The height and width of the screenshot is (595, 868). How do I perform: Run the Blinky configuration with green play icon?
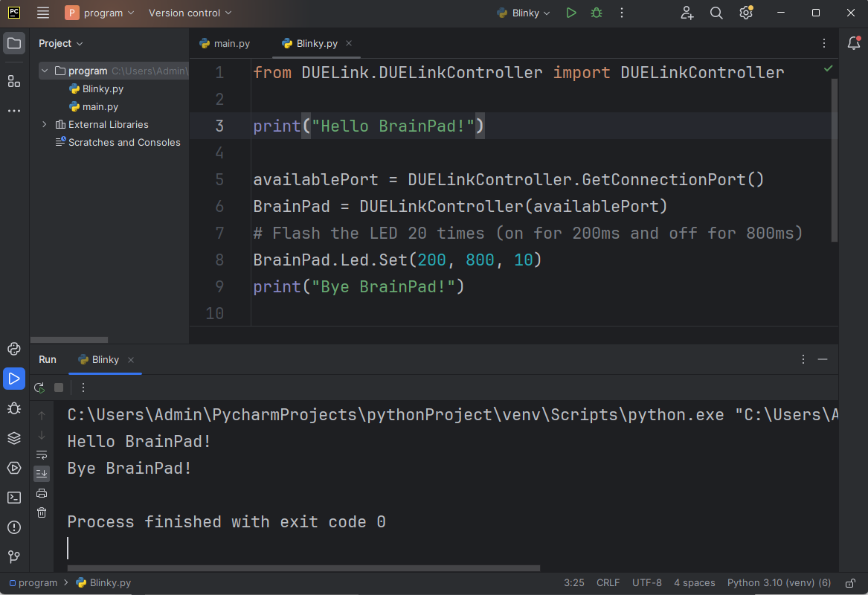pyautogui.click(x=571, y=13)
